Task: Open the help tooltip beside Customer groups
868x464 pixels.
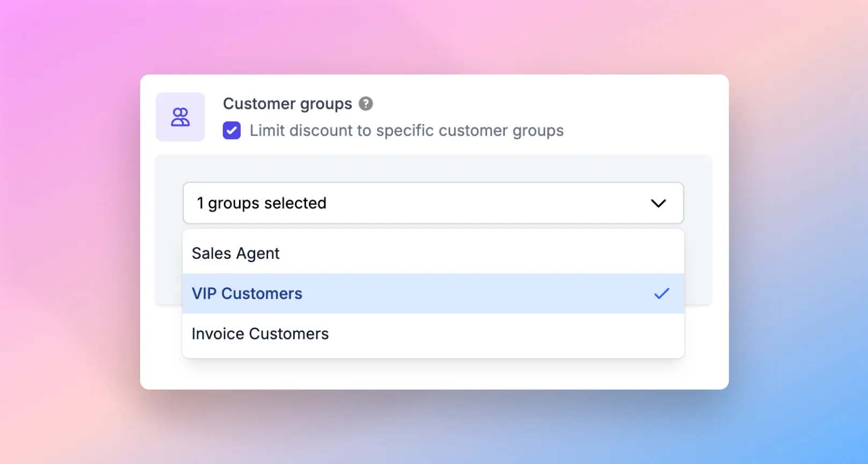Action: click(x=366, y=103)
